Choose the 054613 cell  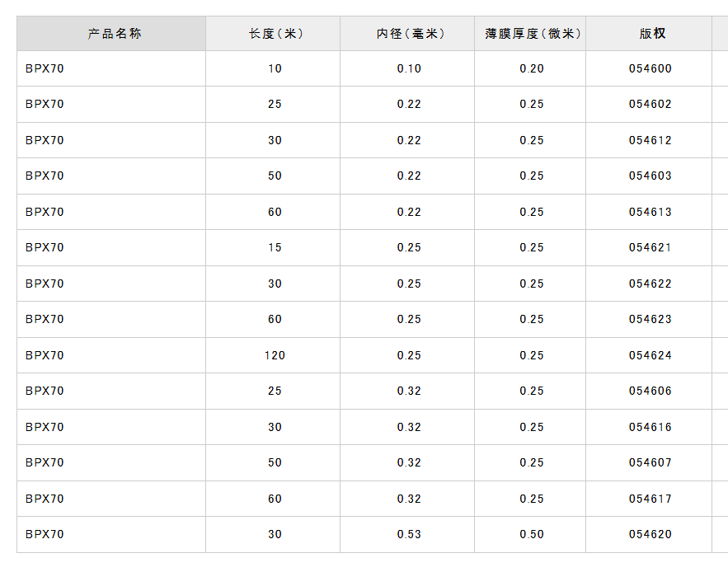click(651, 212)
